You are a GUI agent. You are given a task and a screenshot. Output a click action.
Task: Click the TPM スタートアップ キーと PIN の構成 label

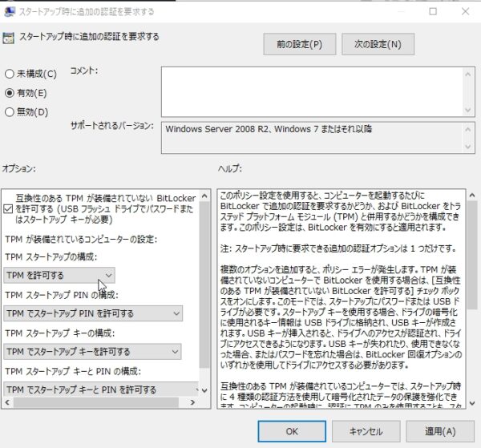click(73, 371)
